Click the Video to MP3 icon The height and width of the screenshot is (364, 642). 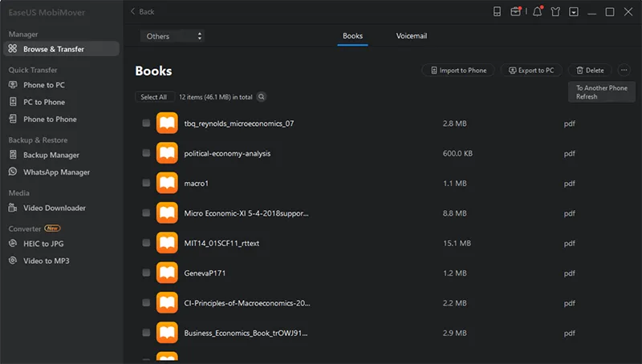click(x=13, y=261)
